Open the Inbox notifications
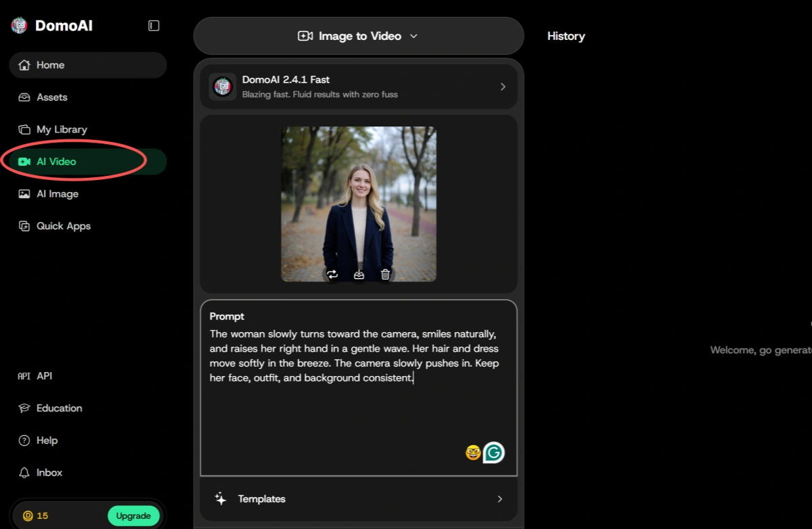Image resolution: width=812 pixels, height=529 pixels. point(88,473)
